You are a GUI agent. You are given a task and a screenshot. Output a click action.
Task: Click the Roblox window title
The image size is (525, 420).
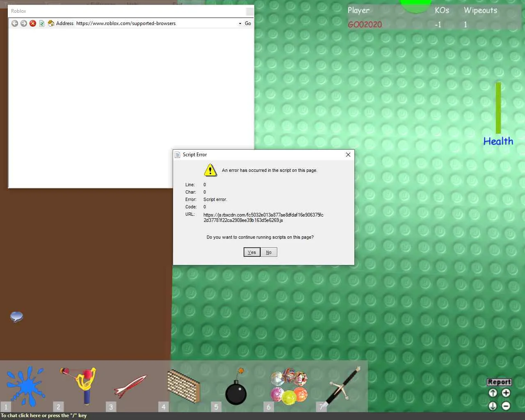click(x=18, y=11)
